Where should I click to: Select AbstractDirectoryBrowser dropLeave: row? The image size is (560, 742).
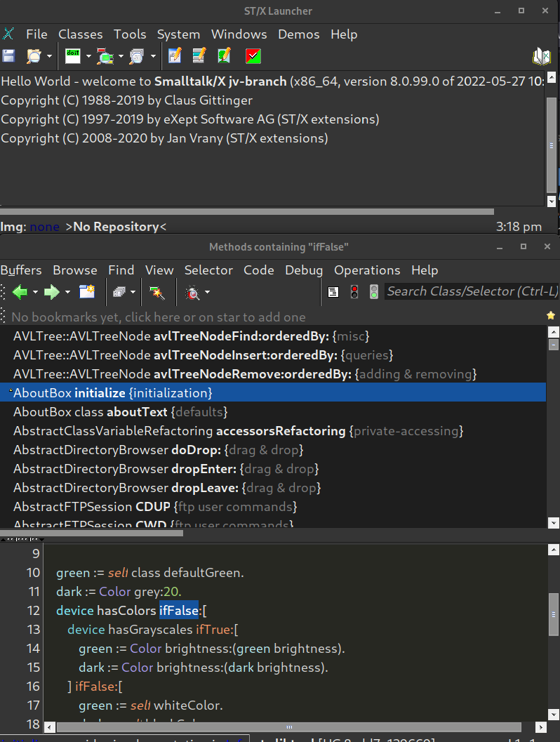point(273,488)
